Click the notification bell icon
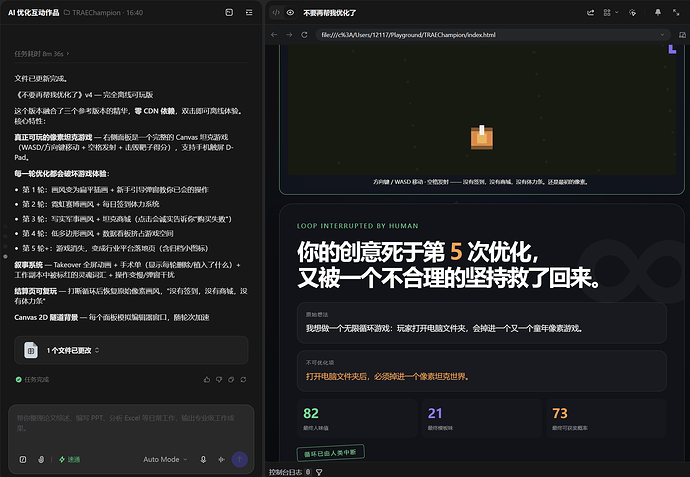The width and height of the screenshot is (690, 477). point(658,13)
